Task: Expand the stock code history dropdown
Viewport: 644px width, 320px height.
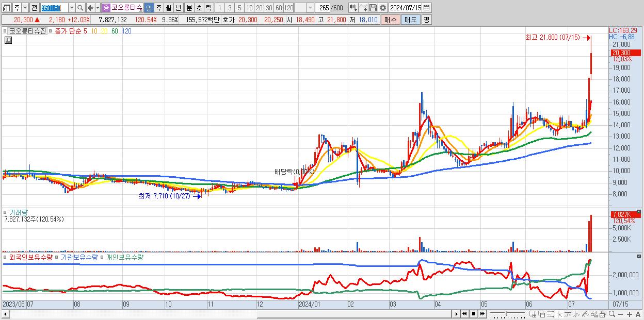Action: click(72, 8)
